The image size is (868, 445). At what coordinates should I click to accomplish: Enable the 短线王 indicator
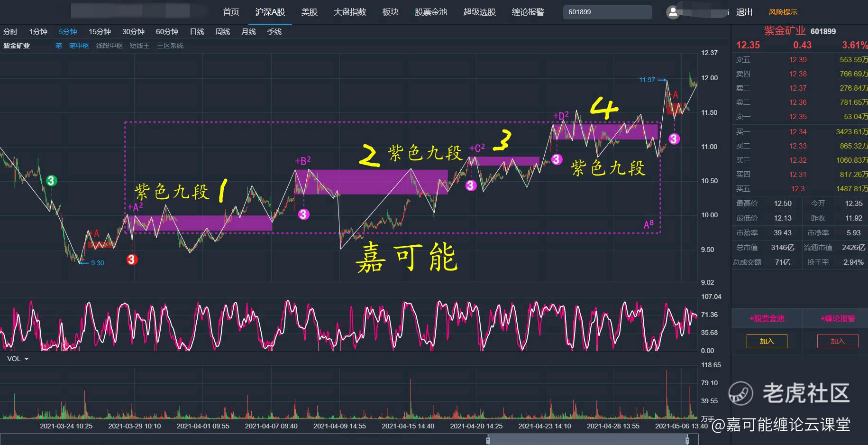(140, 46)
